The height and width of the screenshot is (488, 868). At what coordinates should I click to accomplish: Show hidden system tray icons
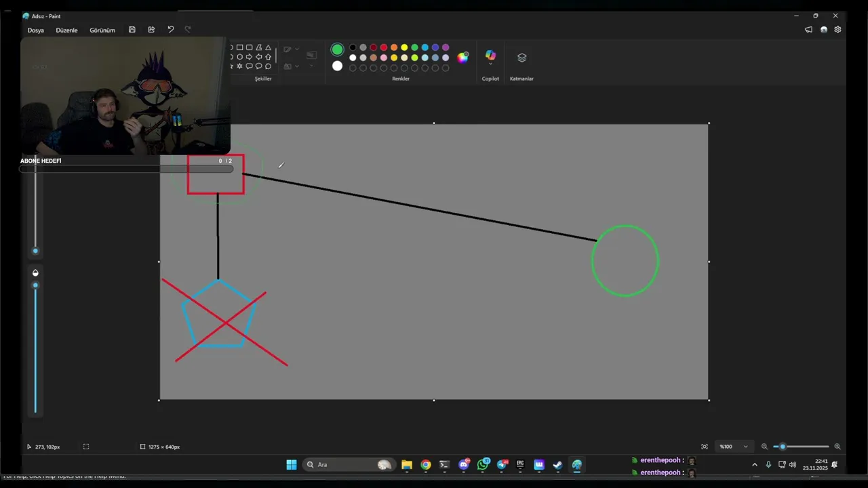[755, 465]
